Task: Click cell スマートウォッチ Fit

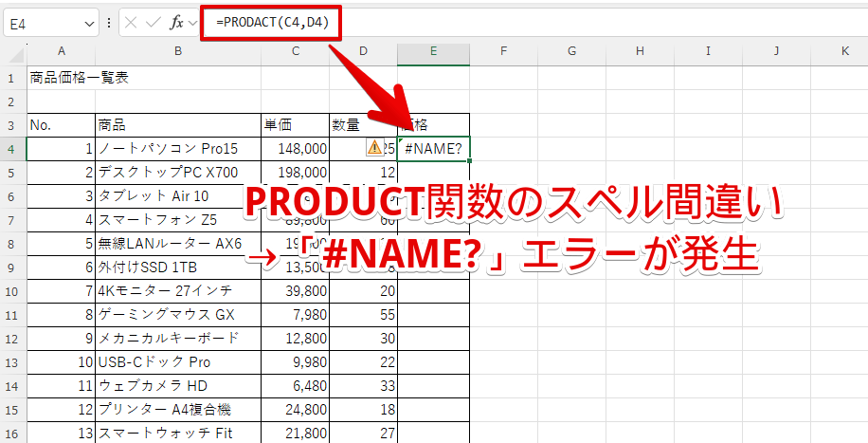Action: 178,433
